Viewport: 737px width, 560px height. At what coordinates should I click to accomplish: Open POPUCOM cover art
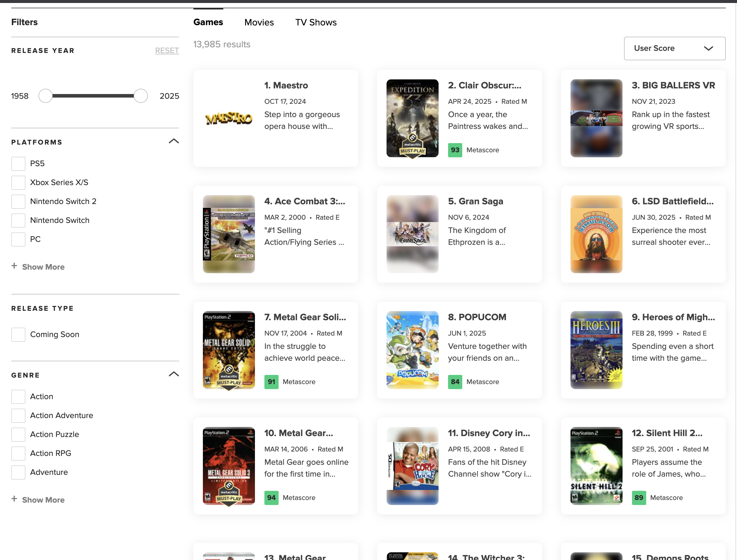tap(412, 350)
